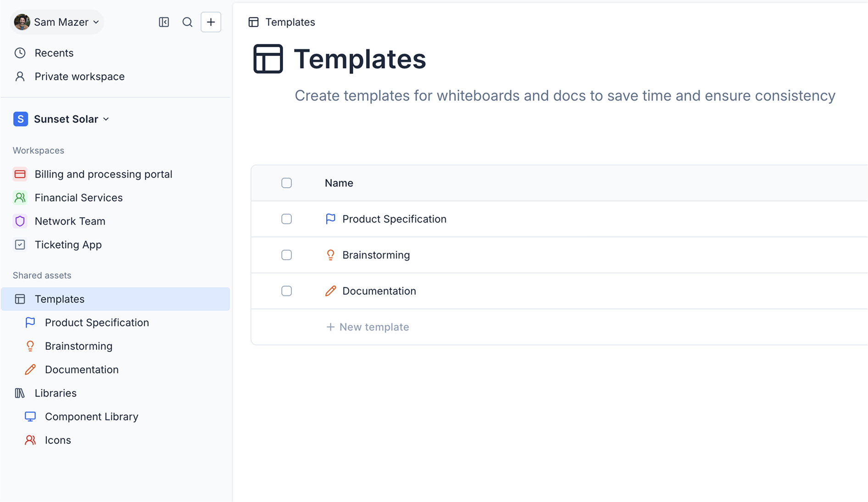Tick the Documentation row checkbox
The width and height of the screenshot is (868, 502).
287,291
